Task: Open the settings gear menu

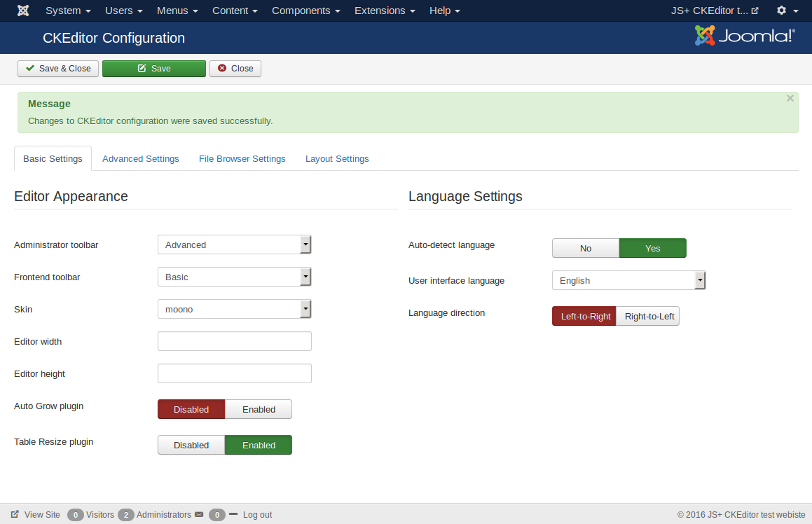Action: point(787,11)
